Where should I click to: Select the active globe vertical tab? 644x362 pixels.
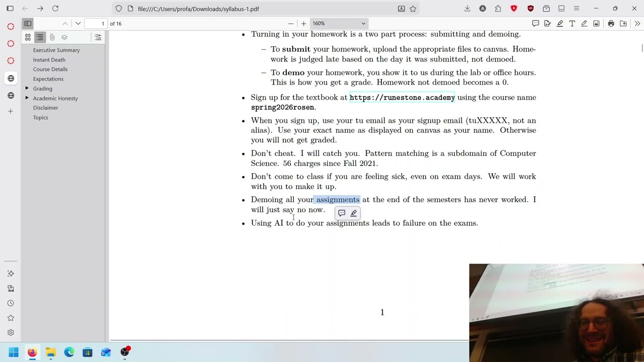pyautogui.click(x=11, y=78)
